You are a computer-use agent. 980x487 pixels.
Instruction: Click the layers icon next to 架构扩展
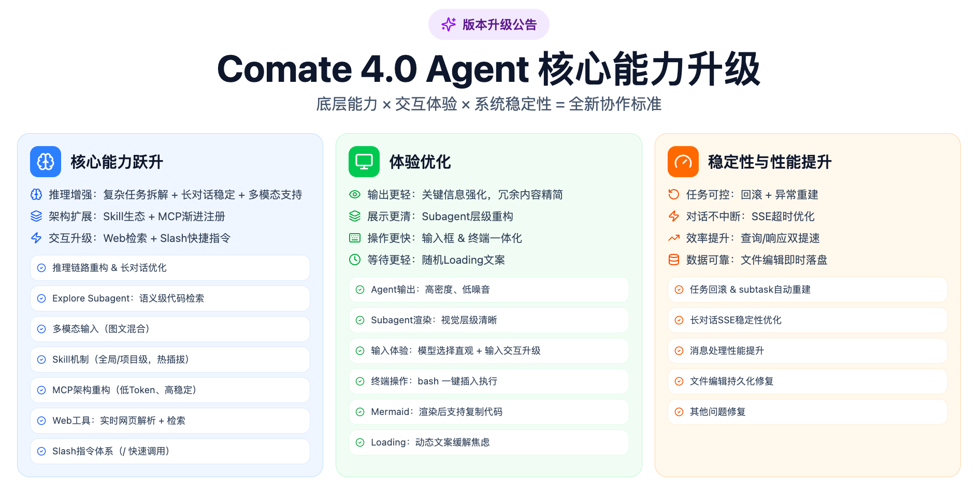pyautogui.click(x=36, y=216)
